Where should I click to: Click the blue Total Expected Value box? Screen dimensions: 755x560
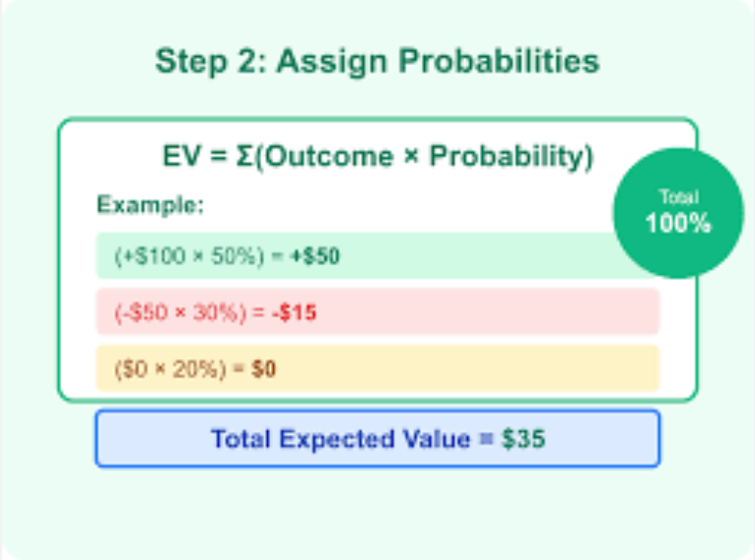click(x=377, y=439)
